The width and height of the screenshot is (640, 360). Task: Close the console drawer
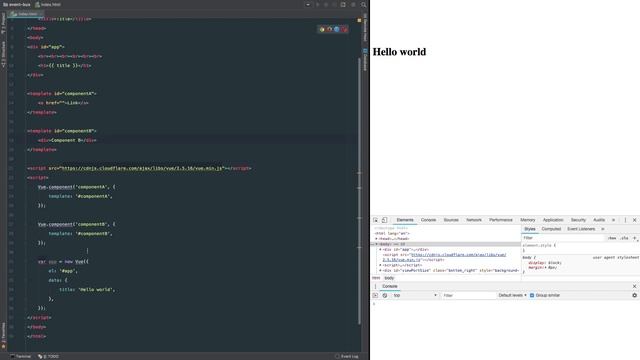pos(634,287)
